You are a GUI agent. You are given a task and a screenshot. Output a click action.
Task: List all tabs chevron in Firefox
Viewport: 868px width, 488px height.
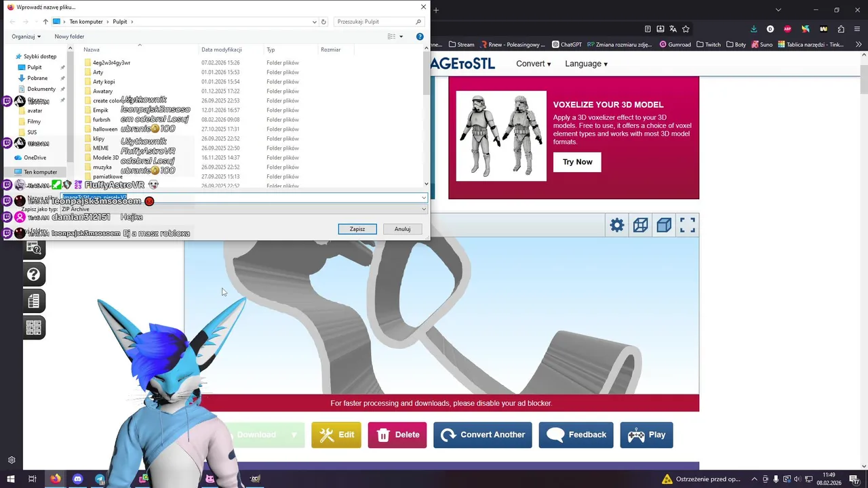778,9
